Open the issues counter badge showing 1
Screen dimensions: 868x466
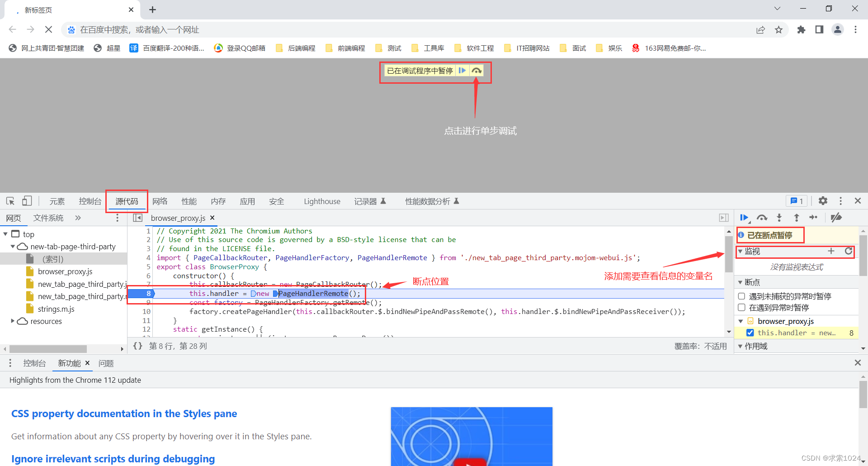(x=797, y=201)
